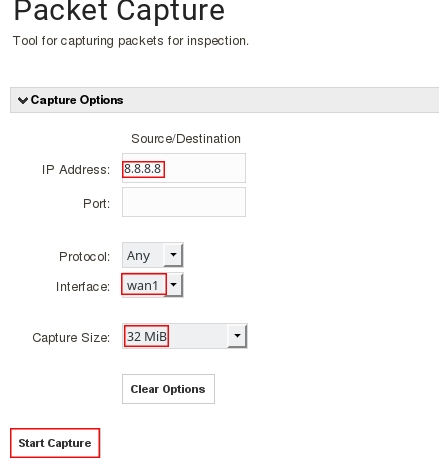Image resolution: width=439 pixels, height=470 pixels.
Task: Click the Protocol dropdown arrow button
Action: pos(173,255)
